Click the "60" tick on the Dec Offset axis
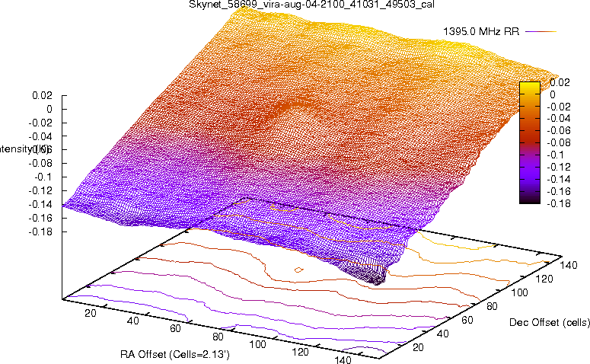The height and width of the screenshot is (364, 590). (x=467, y=320)
